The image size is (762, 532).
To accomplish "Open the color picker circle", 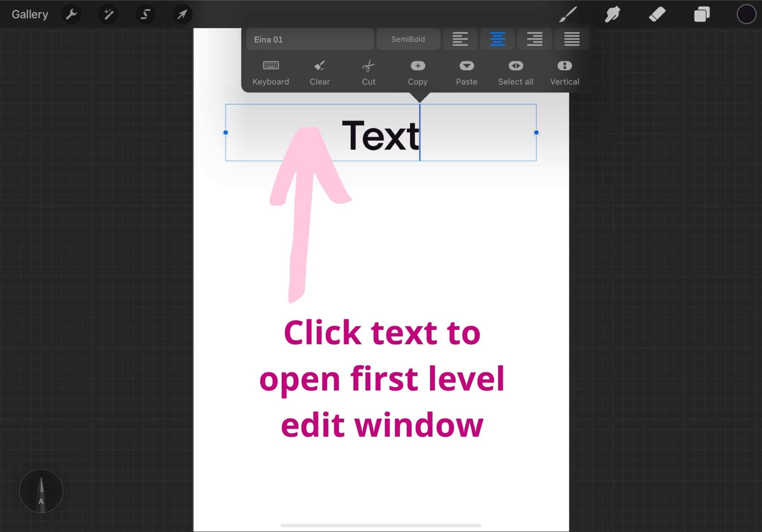I will 746,14.
